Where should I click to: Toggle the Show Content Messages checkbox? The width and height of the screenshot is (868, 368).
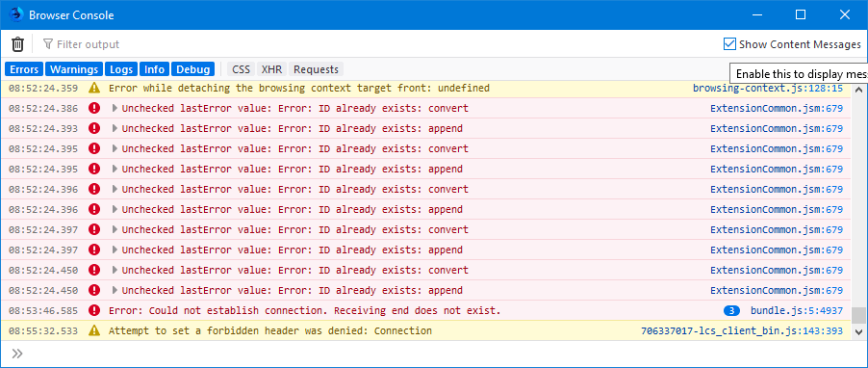click(x=729, y=43)
